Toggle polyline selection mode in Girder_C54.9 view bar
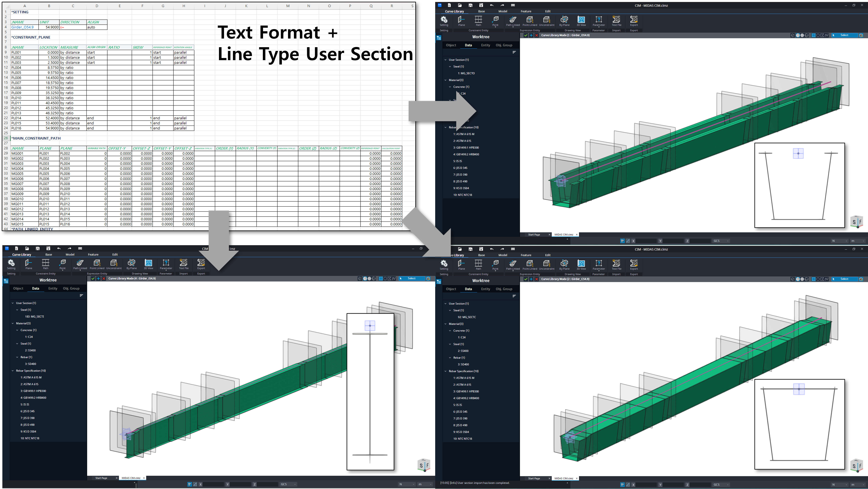The width and height of the screenshot is (868, 489). click(x=826, y=279)
